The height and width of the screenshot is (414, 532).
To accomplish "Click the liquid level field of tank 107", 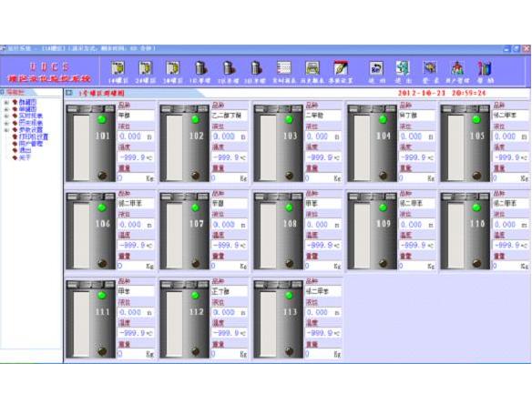I will pos(230,225).
